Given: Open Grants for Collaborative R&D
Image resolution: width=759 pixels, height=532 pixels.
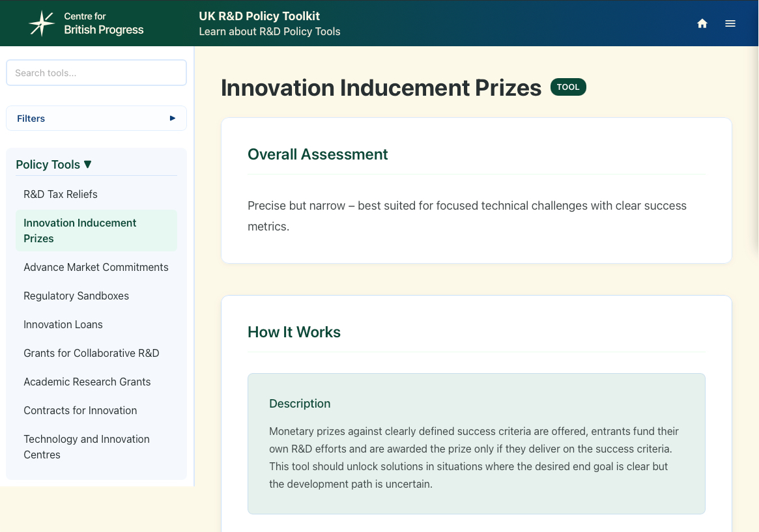Looking at the screenshot, I should [x=91, y=353].
